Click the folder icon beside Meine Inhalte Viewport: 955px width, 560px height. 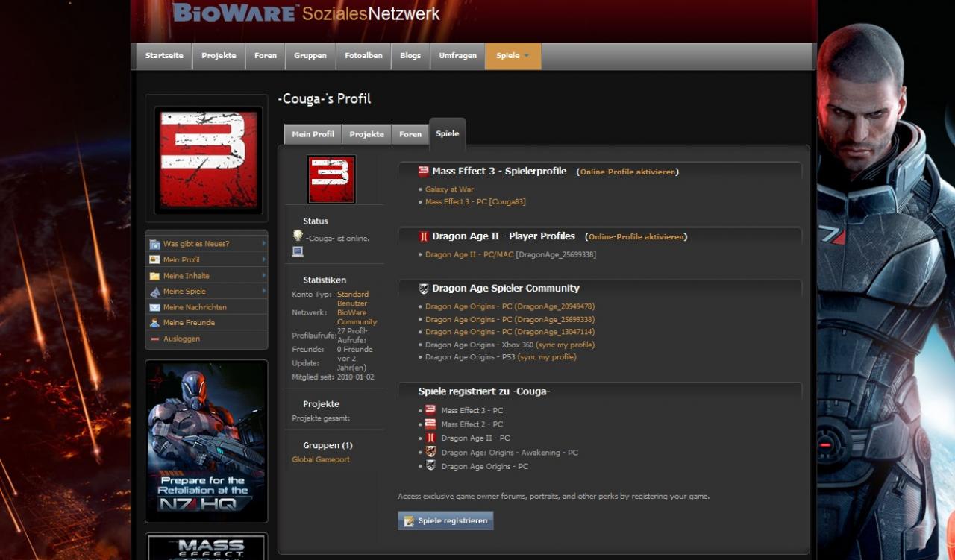[x=154, y=276]
